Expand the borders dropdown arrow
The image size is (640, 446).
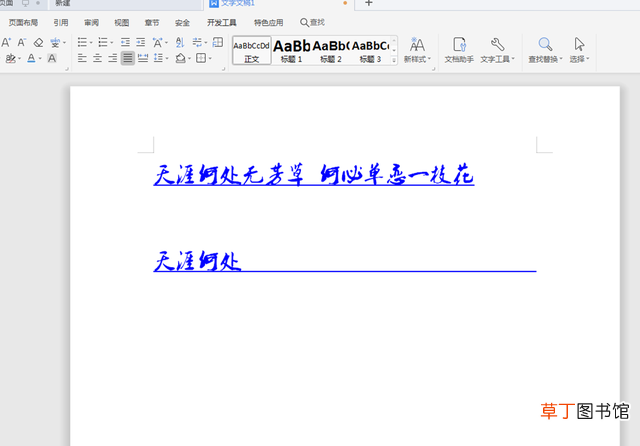[x=210, y=59]
